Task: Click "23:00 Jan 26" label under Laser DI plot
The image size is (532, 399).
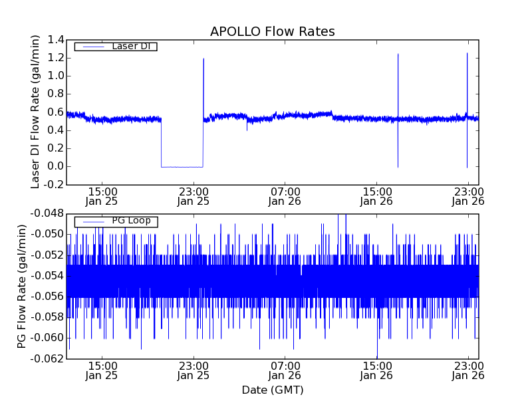Action: point(468,197)
